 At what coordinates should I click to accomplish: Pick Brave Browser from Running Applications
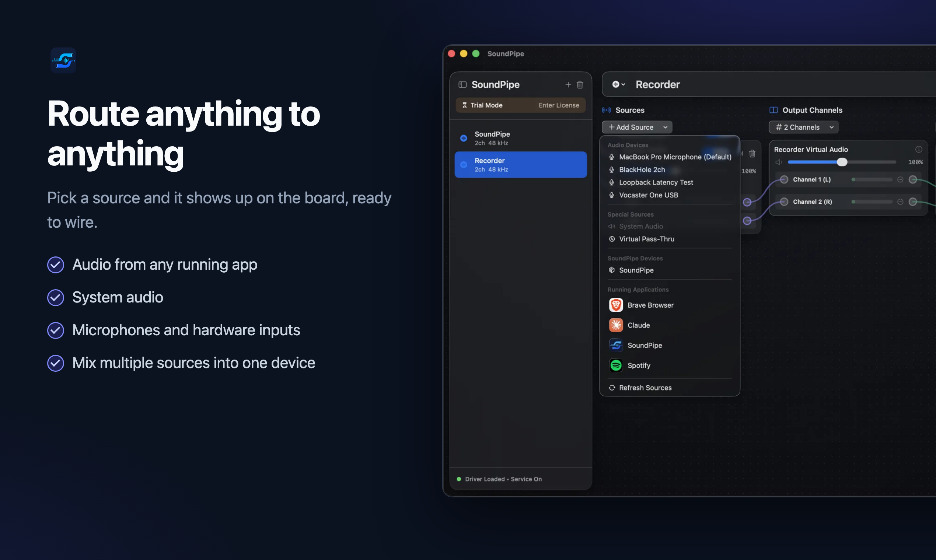(670, 305)
